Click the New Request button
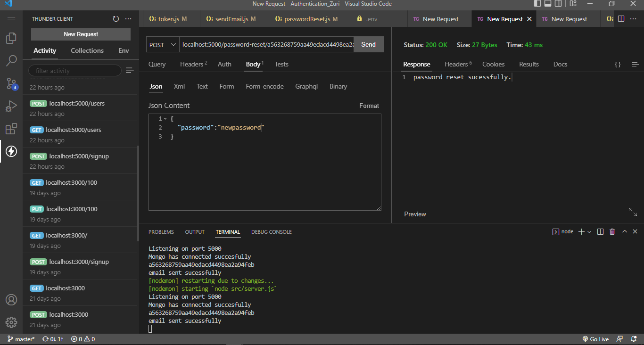The image size is (644, 345). tap(80, 34)
